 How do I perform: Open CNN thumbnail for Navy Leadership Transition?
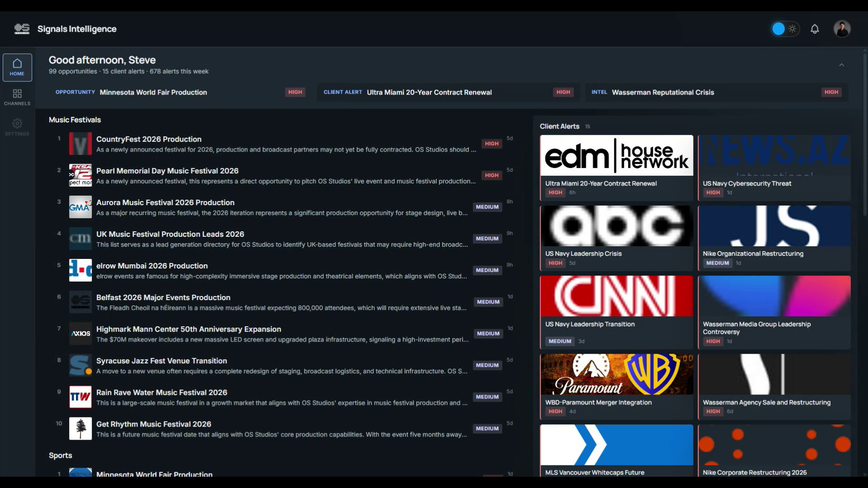pos(616,296)
